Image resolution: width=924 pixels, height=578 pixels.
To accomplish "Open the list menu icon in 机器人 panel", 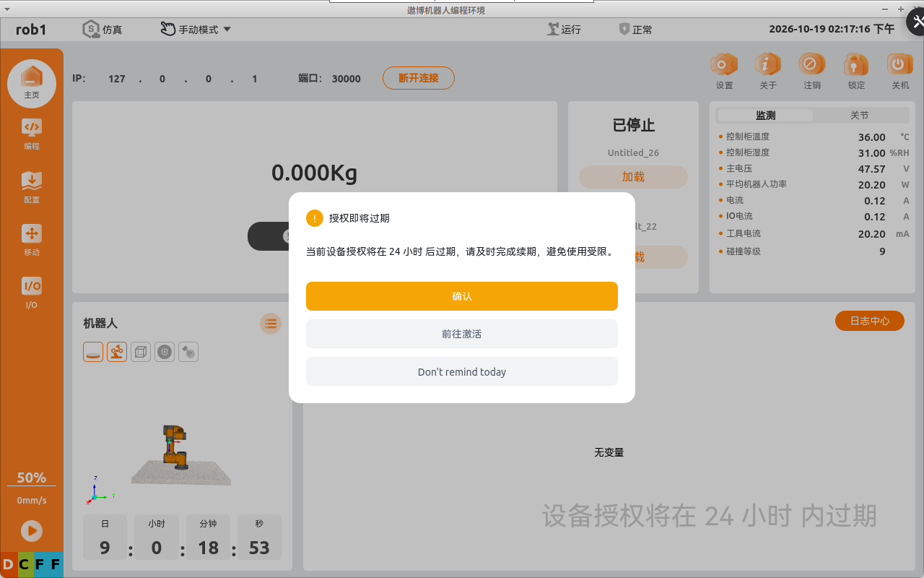I will (x=271, y=324).
